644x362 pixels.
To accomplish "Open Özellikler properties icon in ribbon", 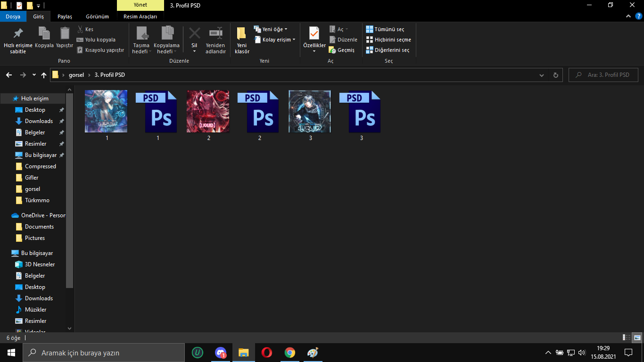I will click(314, 34).
